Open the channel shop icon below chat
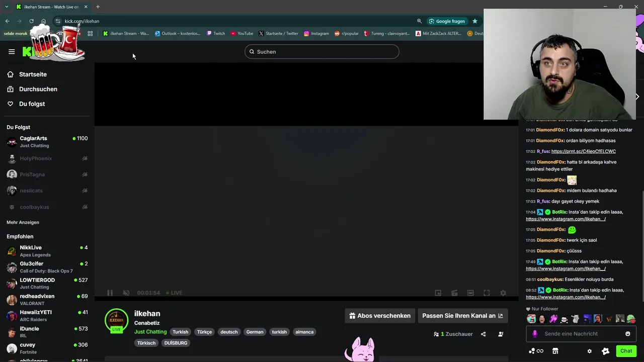644x362 pixels. coord(555,351)
